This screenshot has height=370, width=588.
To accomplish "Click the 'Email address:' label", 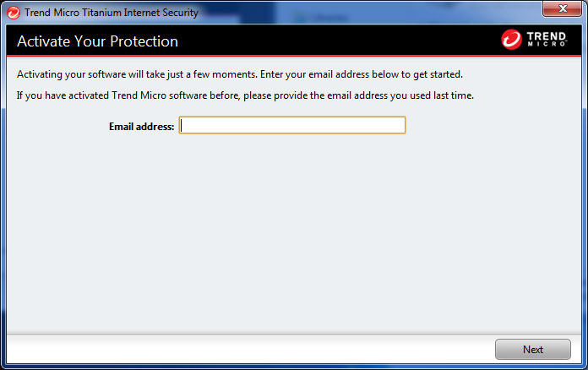I will (141, 127).
